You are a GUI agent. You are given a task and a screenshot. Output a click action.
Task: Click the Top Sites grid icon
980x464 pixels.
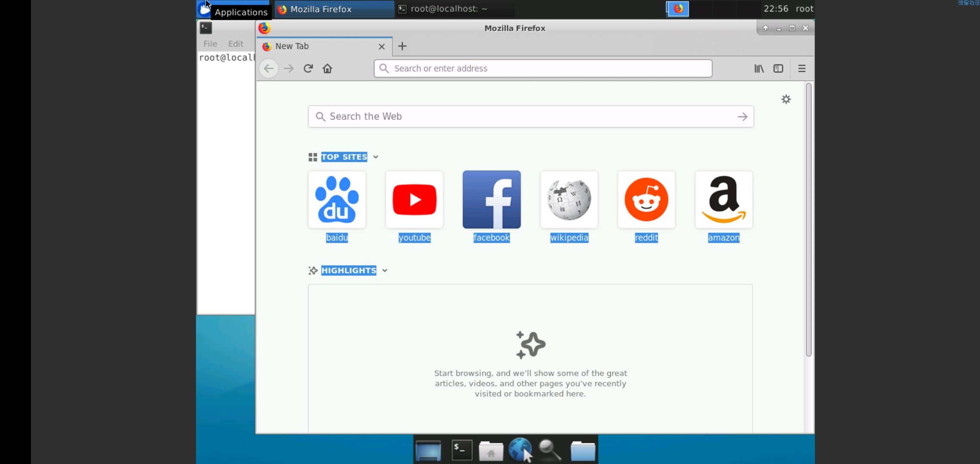click(x=312, y=157)
